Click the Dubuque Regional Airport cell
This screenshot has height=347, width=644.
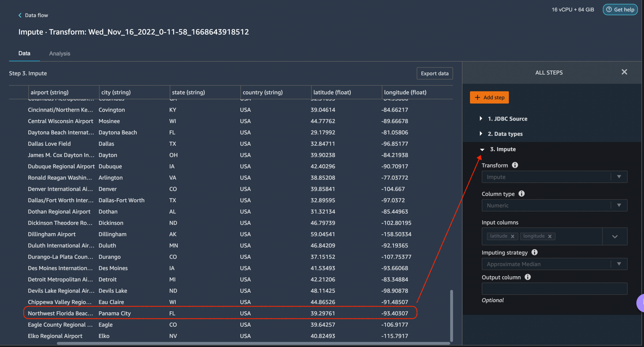61,166
